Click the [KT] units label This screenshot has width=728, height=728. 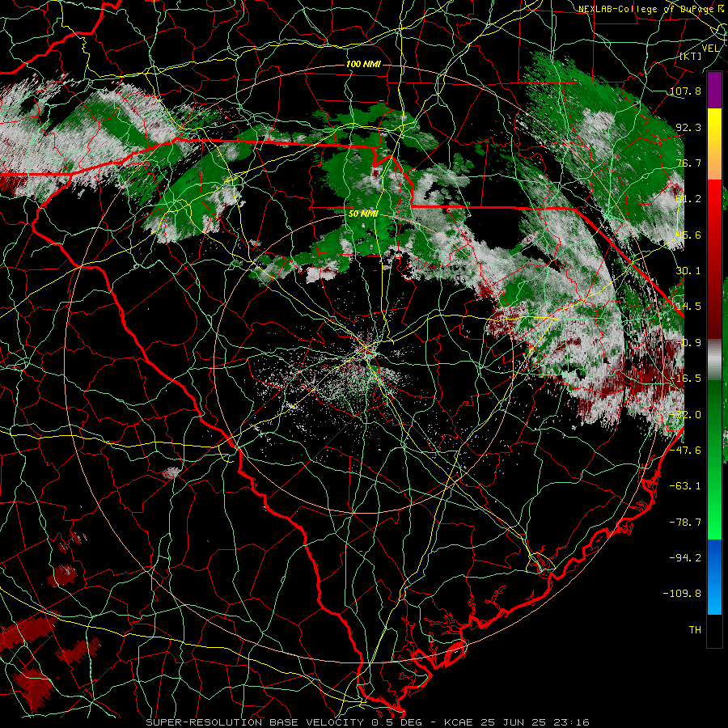(x=691, y=56)
